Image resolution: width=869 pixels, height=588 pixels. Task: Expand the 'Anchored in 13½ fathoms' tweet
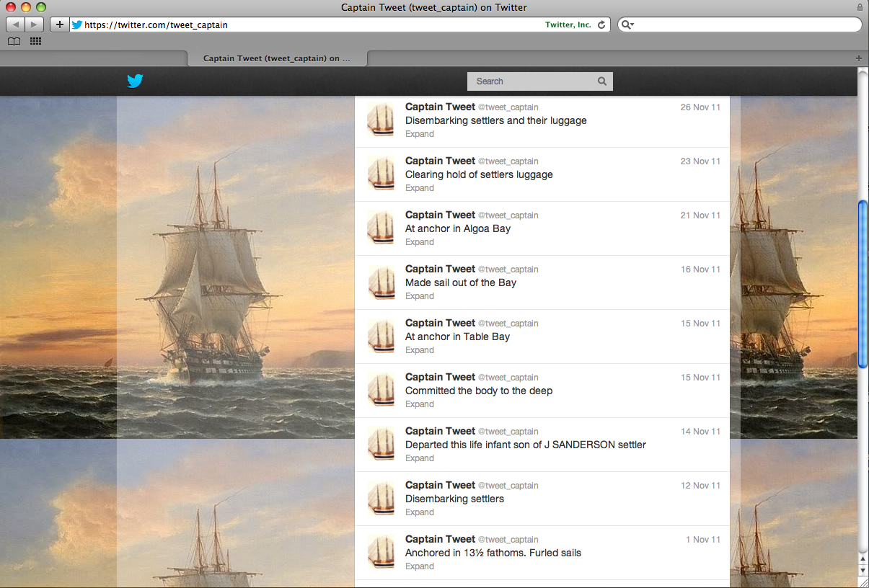coord(420,566)
